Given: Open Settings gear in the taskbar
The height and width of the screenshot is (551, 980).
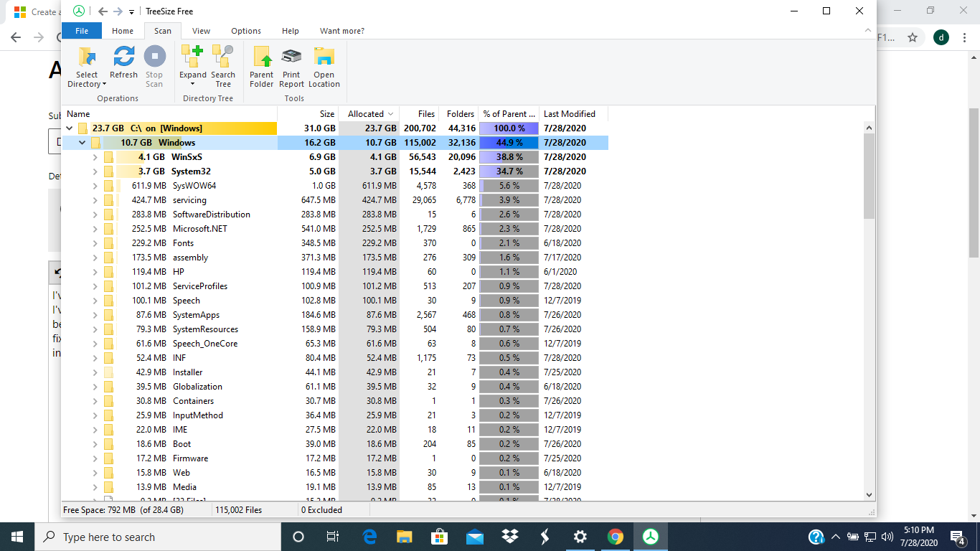Looking at the screenshot, I should (x=580, y=537).
